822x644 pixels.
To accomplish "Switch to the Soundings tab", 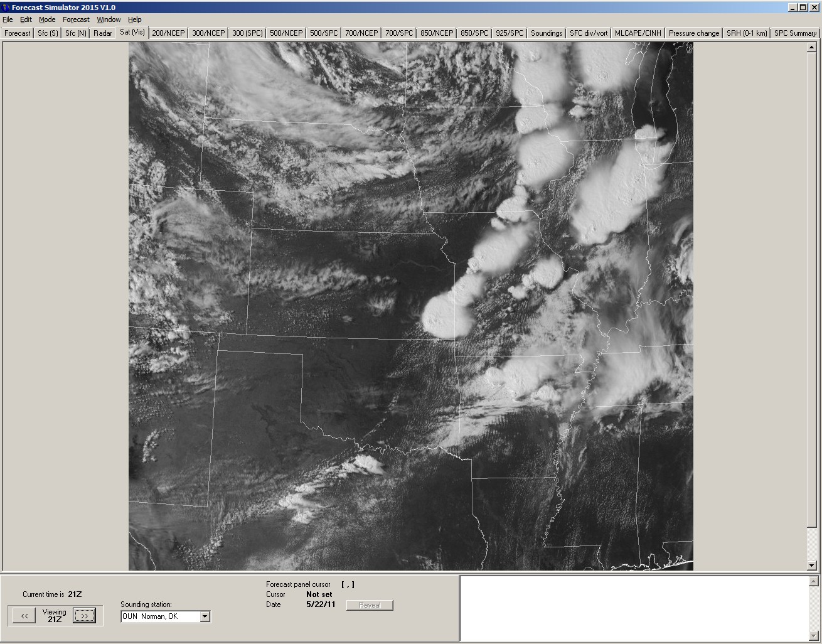I will (547, 33).
